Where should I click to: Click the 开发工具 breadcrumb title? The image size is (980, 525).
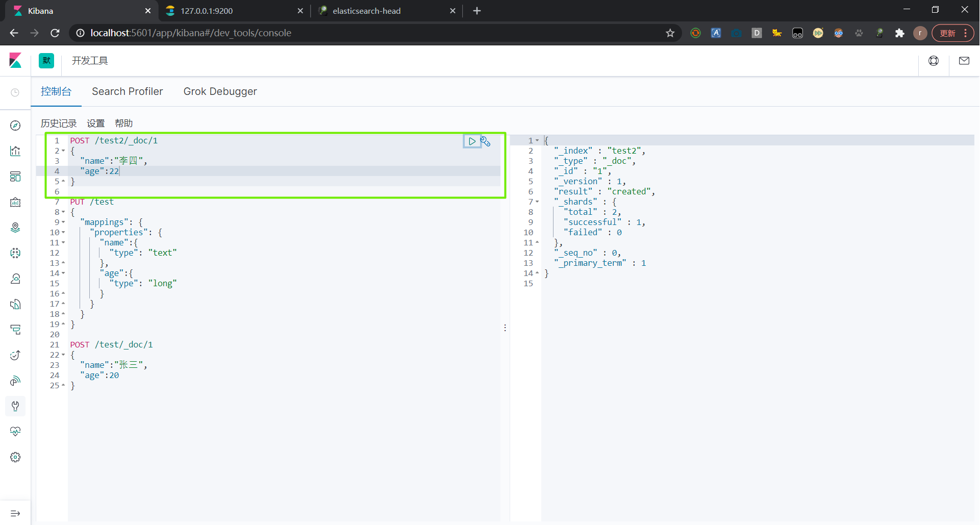point(90,61)
